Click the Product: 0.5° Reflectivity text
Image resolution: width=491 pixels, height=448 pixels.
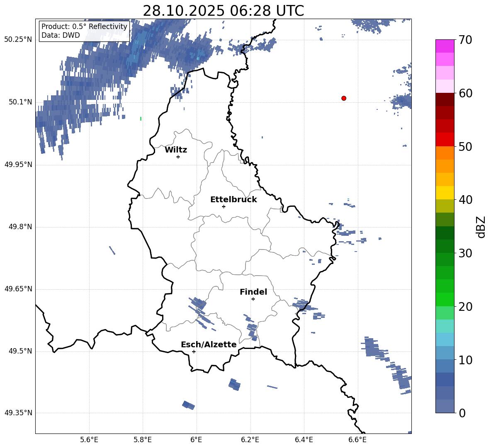click(x=84, y=27)
